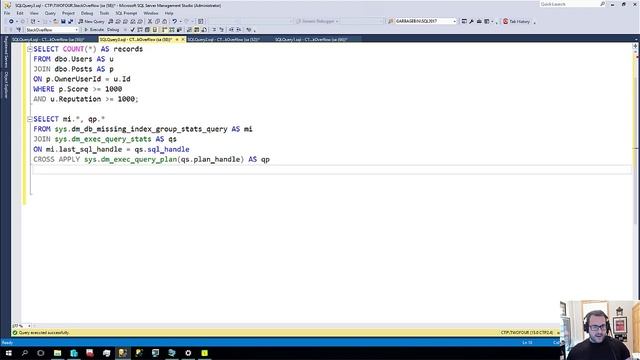Switch to the first SQLQuery4.sql tab
This screenshot has width=640, height=360.
48,40
